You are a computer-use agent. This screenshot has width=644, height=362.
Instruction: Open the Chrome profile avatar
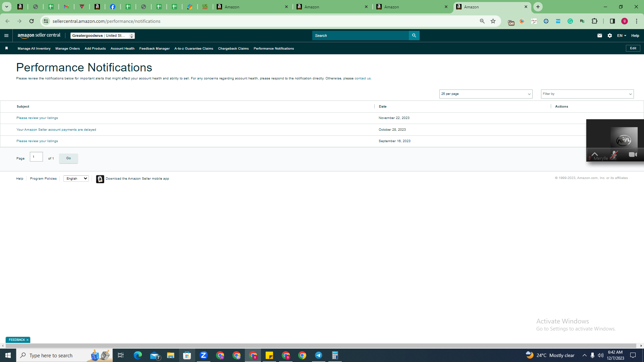(x=625, y=21)
